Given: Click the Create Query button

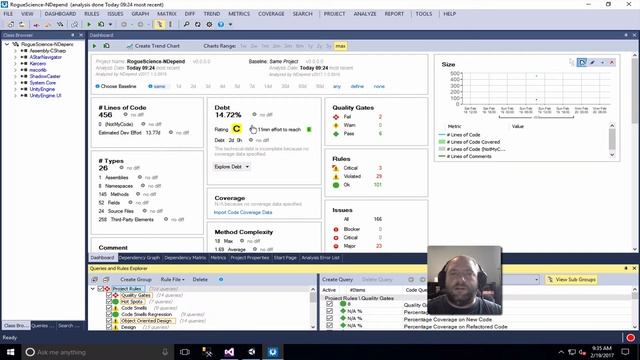Looking at the screenshot, I should (x=338, y=280).
